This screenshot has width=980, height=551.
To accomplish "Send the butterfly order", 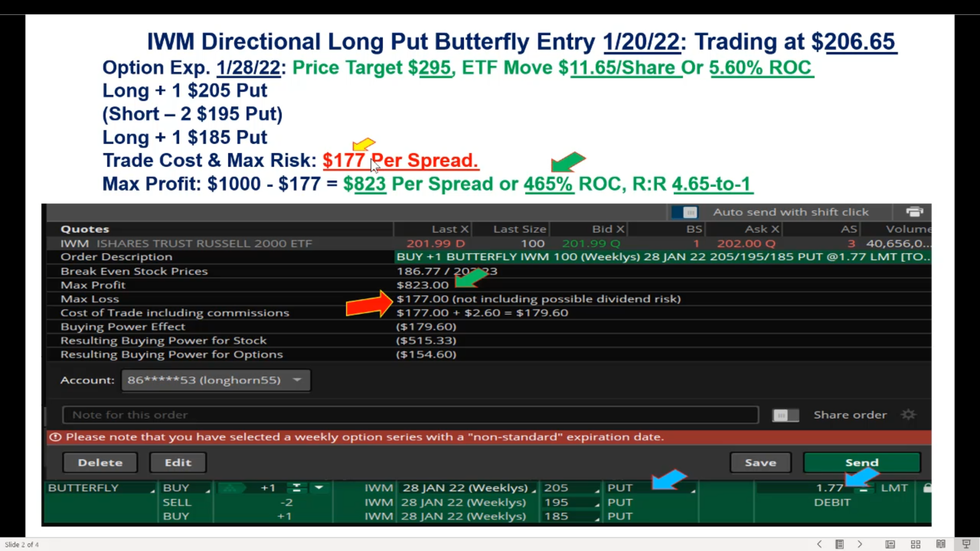I will tap(862, 462).
